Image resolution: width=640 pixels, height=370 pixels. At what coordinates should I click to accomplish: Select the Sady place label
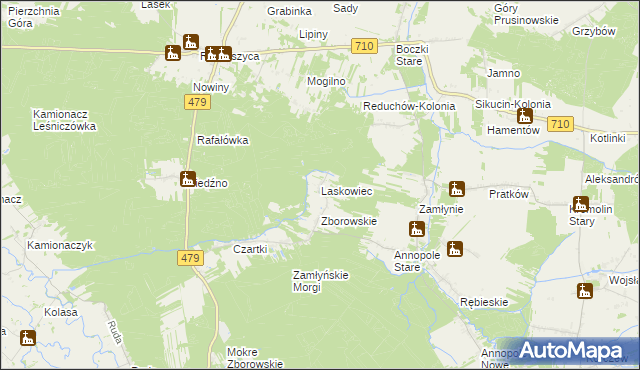(345, 8)
